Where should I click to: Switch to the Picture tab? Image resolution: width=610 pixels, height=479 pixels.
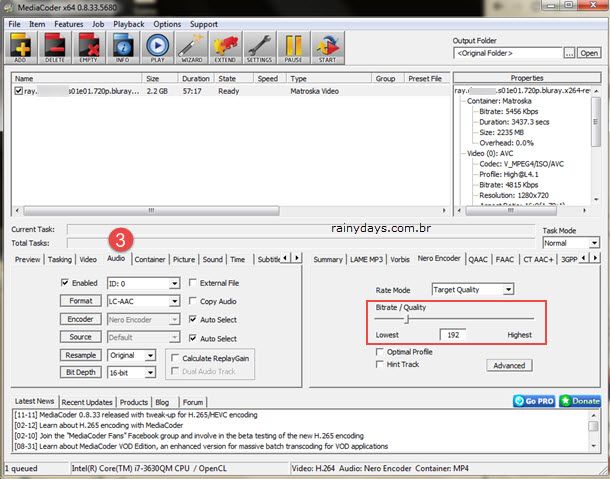[184, 260]
